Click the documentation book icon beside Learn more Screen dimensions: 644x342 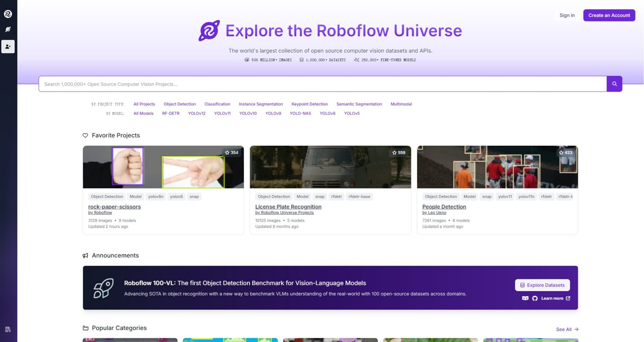(x=525, y=298)
